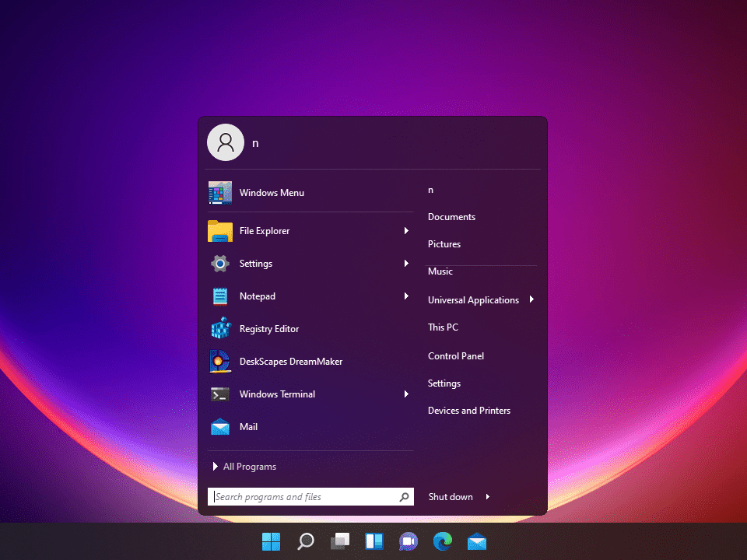This screenshot has width=747, height=560.
Task: Open Devices and Printers
Action: click(x=469, y=410)
